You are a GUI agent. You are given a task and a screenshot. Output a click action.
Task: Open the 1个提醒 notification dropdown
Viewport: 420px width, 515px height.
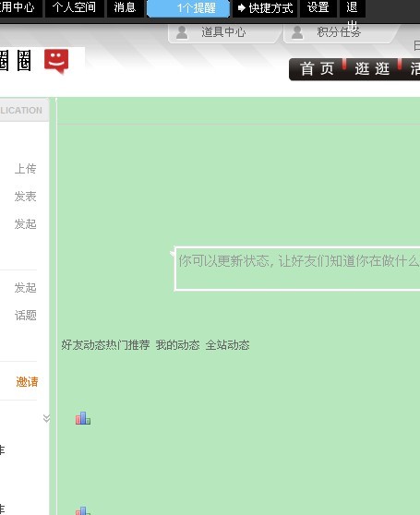188,8
